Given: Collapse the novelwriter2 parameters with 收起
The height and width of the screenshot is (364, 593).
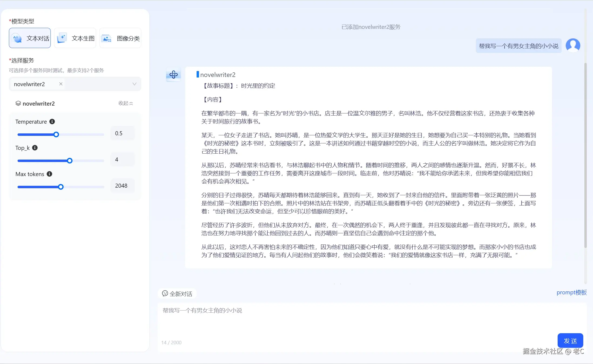Looking at the screenshot, I should pos(126,103).
